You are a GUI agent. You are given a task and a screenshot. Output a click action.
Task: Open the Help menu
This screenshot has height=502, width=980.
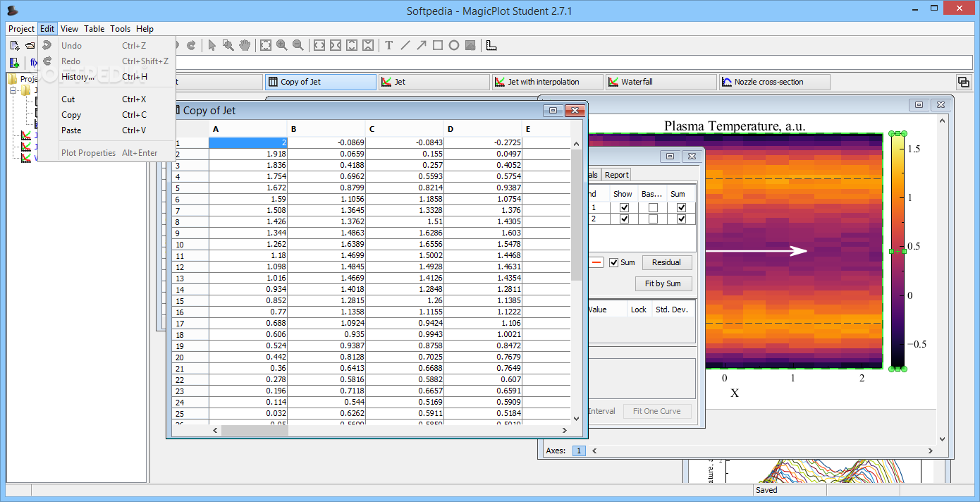coord(145,29)
